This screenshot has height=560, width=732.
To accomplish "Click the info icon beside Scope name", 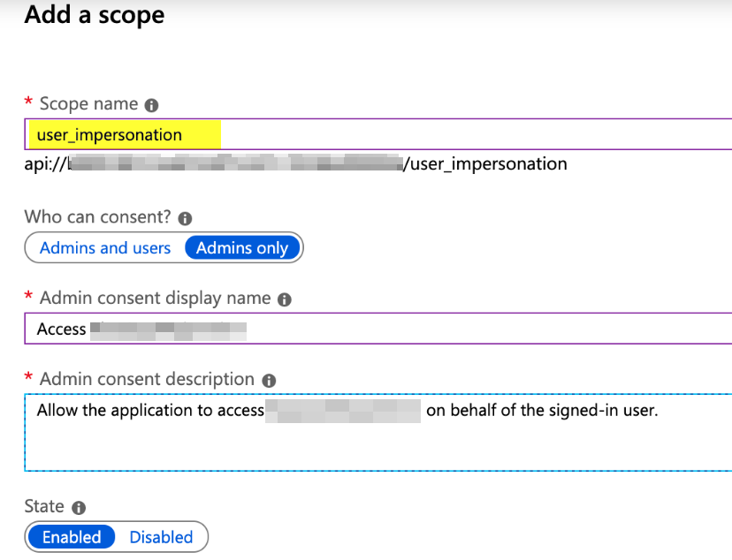I will (x=151, y=105).
